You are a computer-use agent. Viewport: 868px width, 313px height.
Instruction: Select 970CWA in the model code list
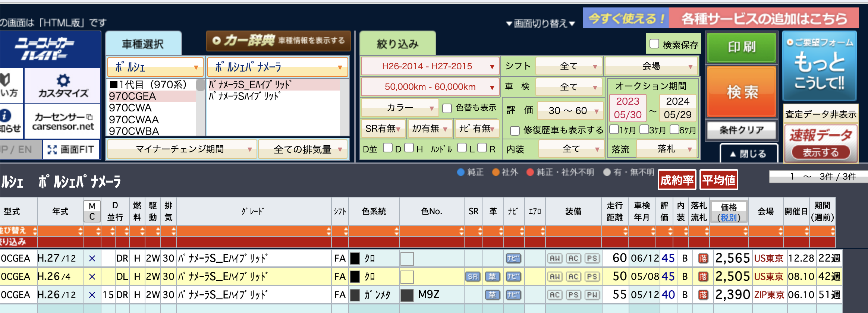pyautogui.click(x=152, y=108)
